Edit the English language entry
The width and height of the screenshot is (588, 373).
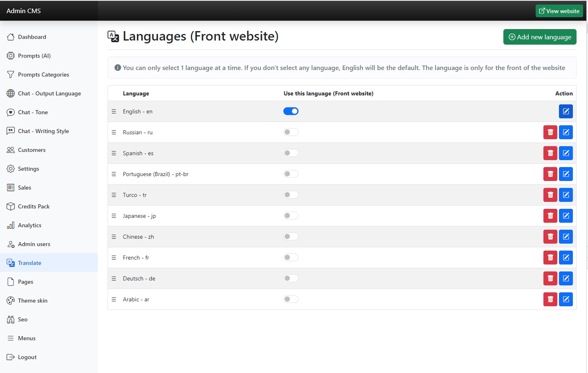566,111
